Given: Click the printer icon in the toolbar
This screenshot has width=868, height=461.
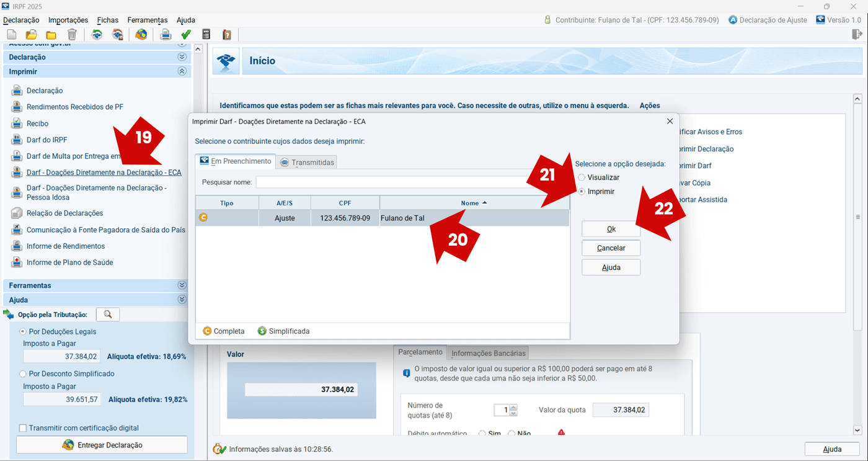Looking at the screenshot, I should click(x=166, y=35).
